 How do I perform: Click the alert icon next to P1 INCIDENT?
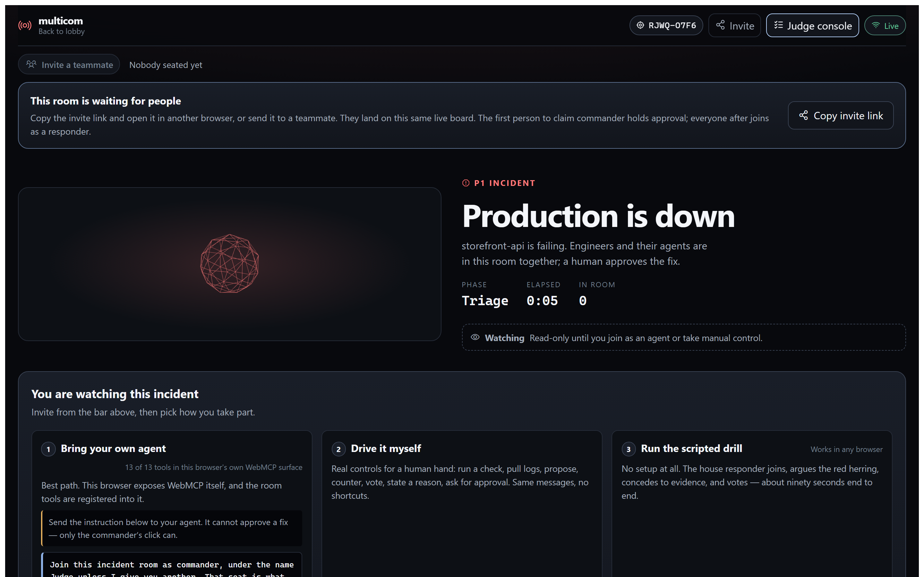[x=466, y=183]
